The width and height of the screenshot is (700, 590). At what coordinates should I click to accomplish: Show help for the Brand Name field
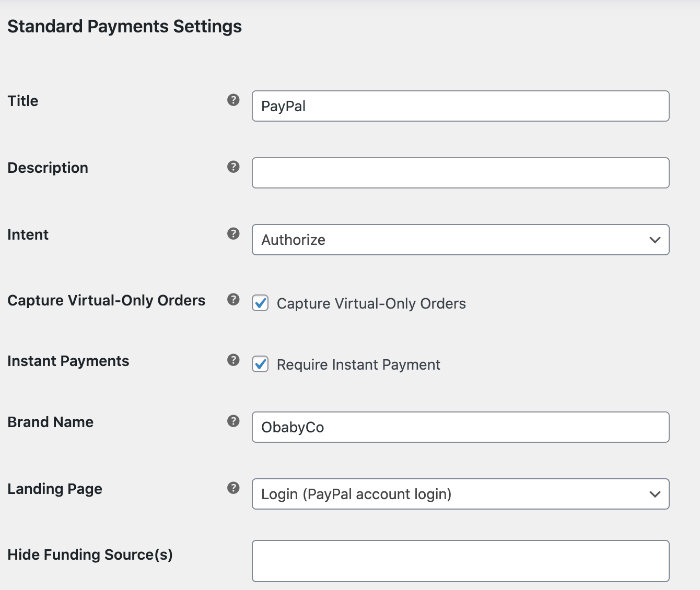point(234,420)
